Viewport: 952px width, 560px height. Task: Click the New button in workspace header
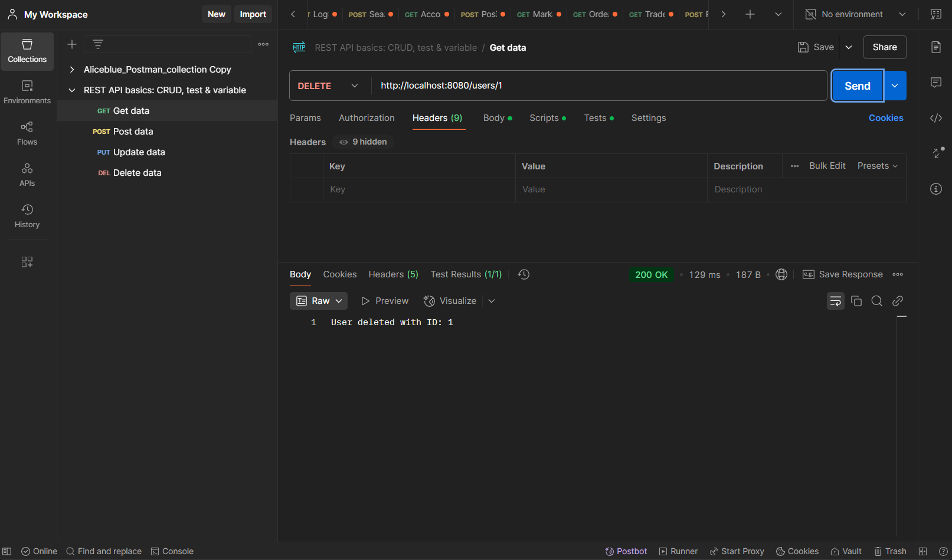[x=217, y=14]
